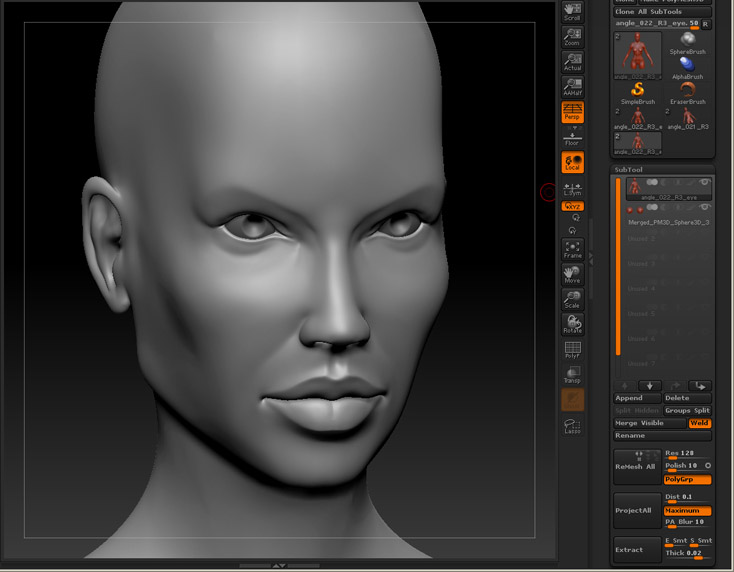Select the Scroll canvas tool
This screenshot has width=734, height=572.
coord(572,12)
